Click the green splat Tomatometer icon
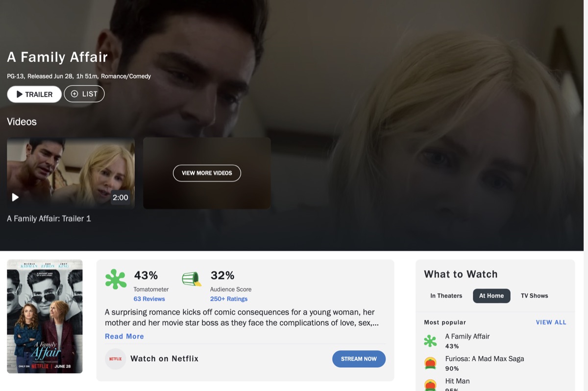Image resolution: width=588 pixels, height=391 pixels. point(116,279)
